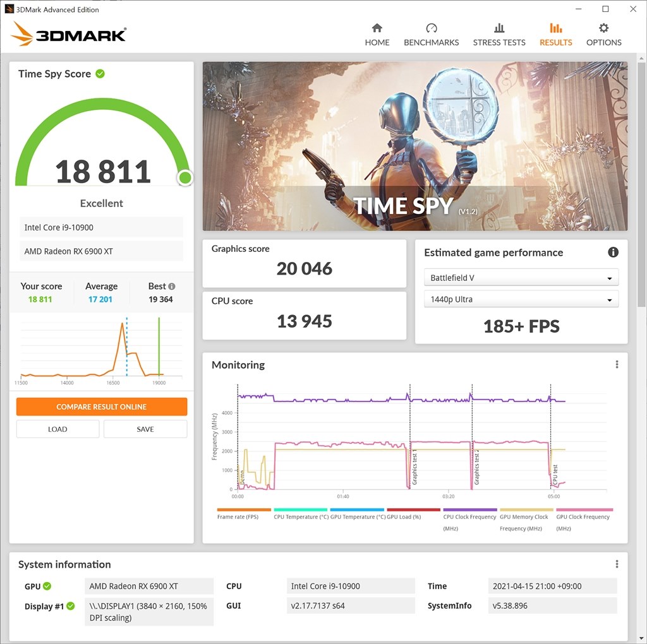Click COMPARE RESULT ONLINE button
The height and width of the screenshot is (644, 647).
pyautogui.click(x=102, y=407)
